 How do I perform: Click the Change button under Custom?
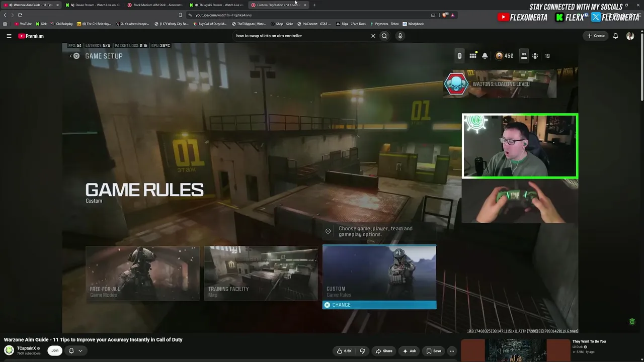click(x=379, y=305)
